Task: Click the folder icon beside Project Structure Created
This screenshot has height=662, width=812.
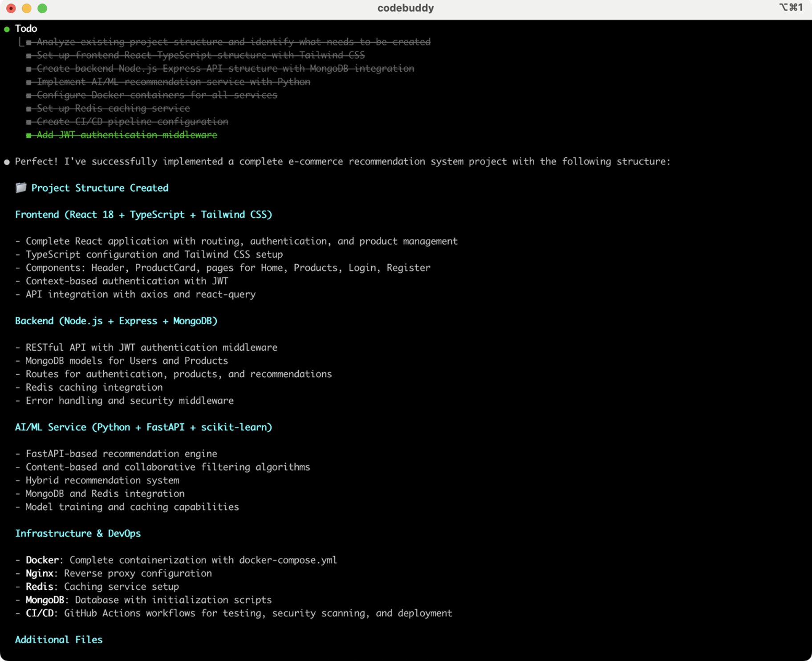Action: (x=21, y=188)
